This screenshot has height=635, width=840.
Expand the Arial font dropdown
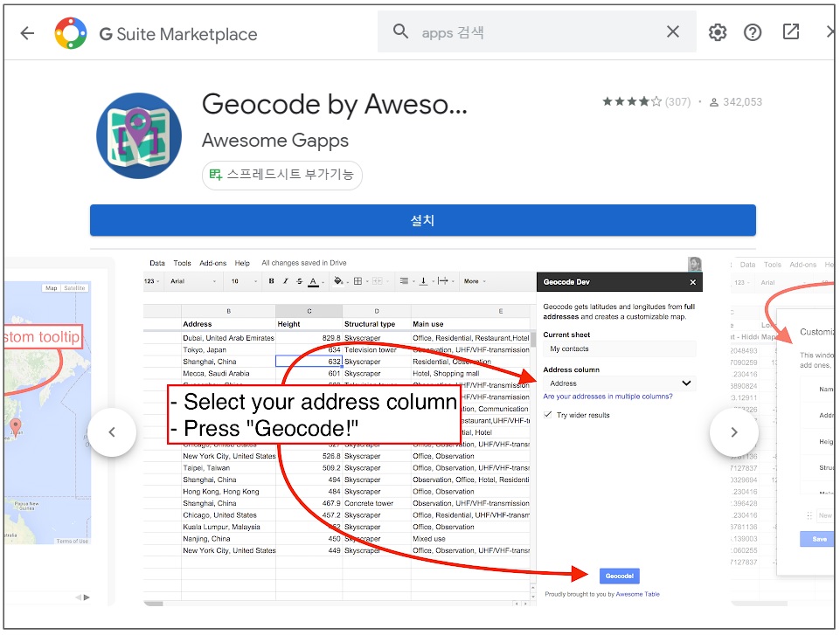click(193, 281)
